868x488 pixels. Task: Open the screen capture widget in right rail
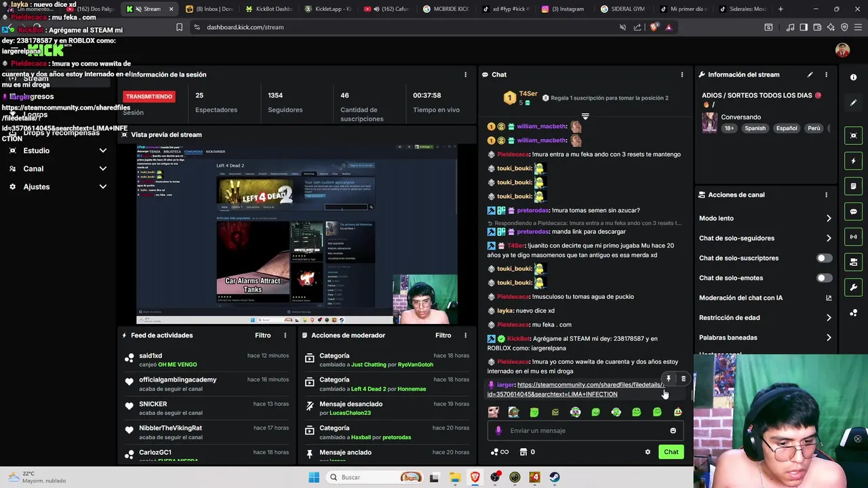coord(853,136)
